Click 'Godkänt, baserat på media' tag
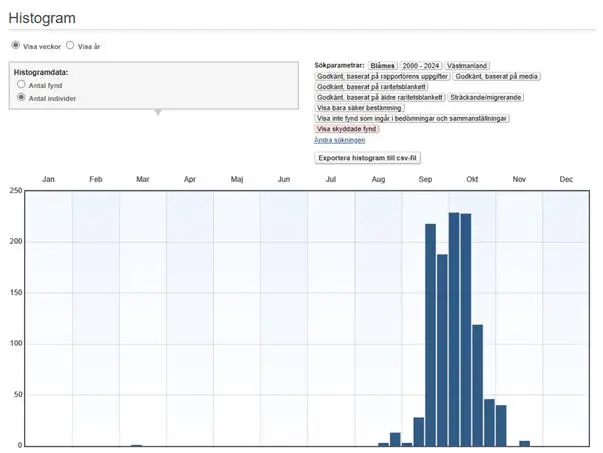The width and height of the screenshot is (603, 453). (497, 76)
